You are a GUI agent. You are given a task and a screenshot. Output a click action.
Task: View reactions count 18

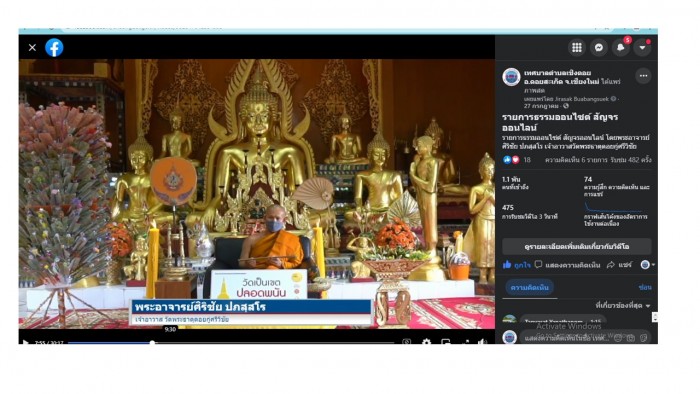pyautogui.click(x=527, y=160)
